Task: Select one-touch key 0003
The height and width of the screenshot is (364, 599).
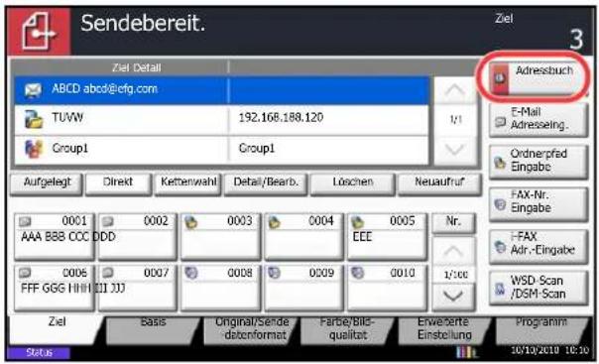Action: coord(221,236)
